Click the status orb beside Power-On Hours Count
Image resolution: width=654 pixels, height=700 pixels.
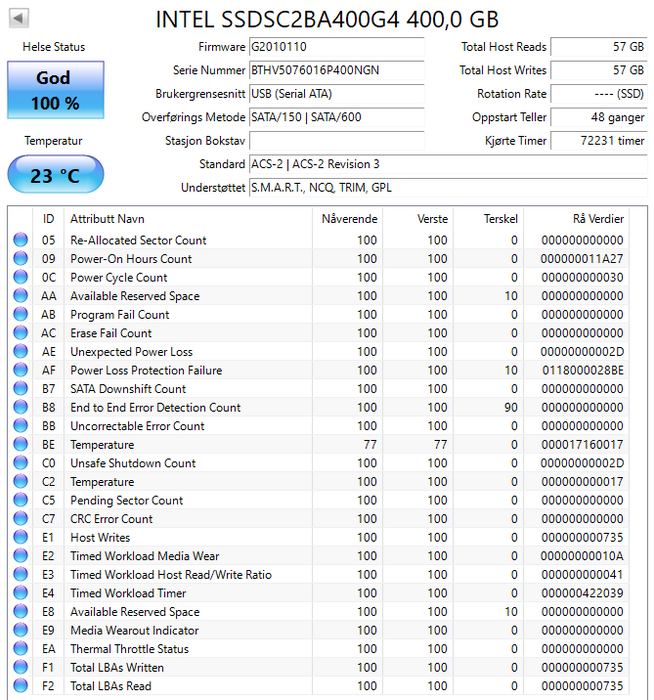point(20,259)
